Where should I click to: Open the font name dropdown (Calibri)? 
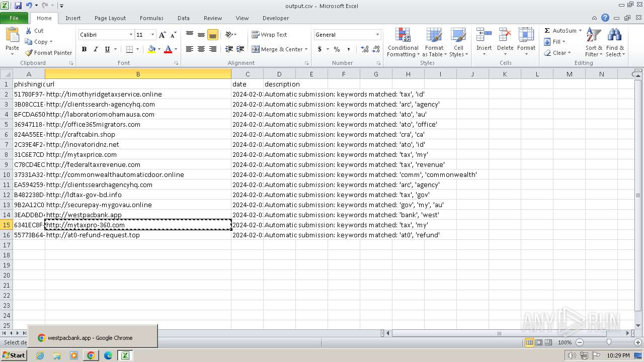pos(131,35)
